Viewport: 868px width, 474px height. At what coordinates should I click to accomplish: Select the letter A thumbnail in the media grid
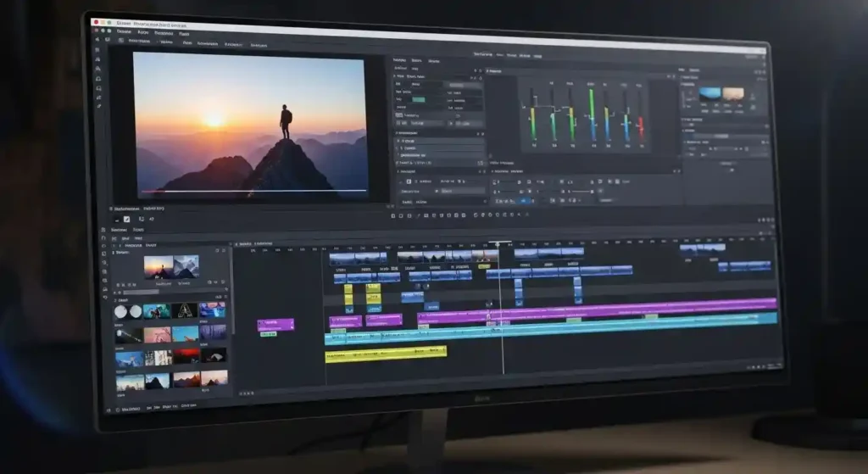pyautogui.click(x=185, y=310)
